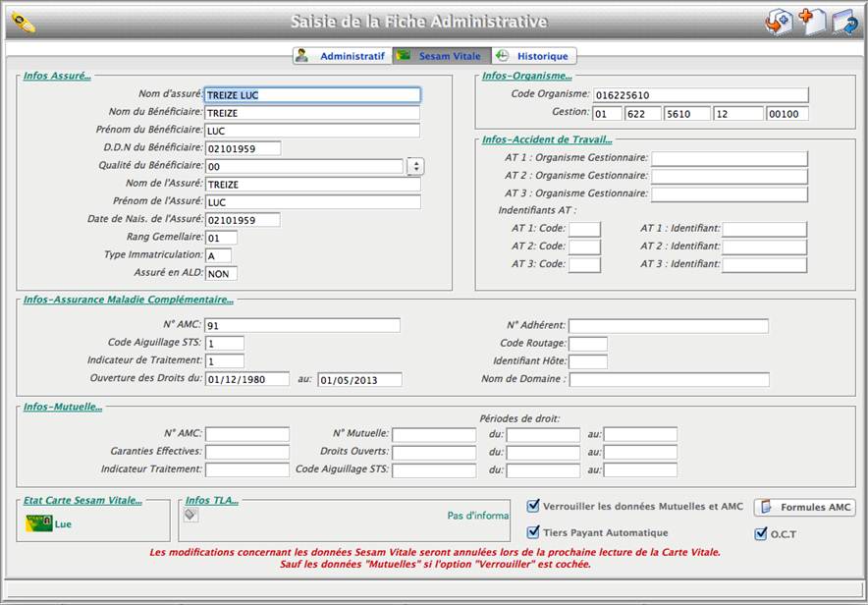Click the Etat Carte Sesam Vitale heading
Viewport: 868px width, 605px height.
[x=82, y=500]
